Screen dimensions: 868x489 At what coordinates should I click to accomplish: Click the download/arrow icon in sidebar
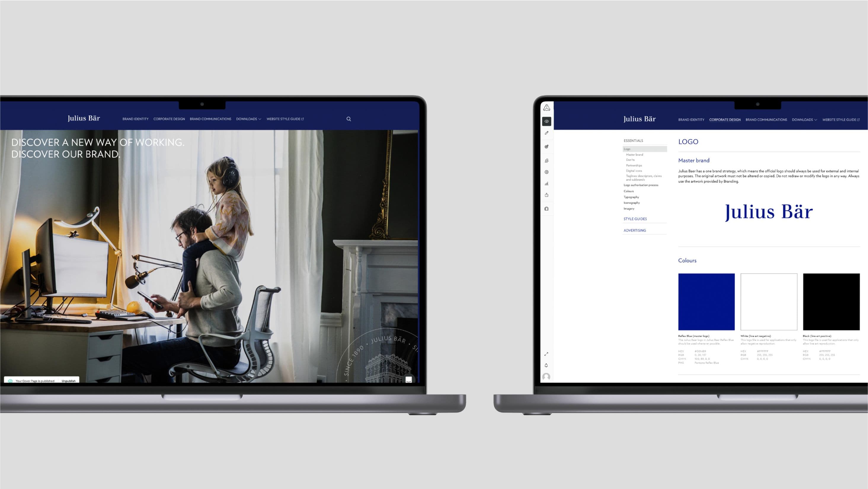point(547,195)
